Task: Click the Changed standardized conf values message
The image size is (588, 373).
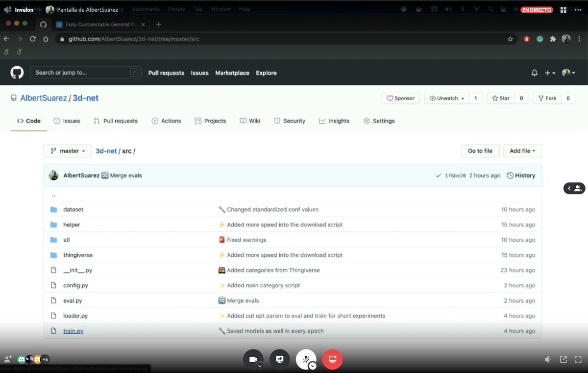Action: (272, 209)
